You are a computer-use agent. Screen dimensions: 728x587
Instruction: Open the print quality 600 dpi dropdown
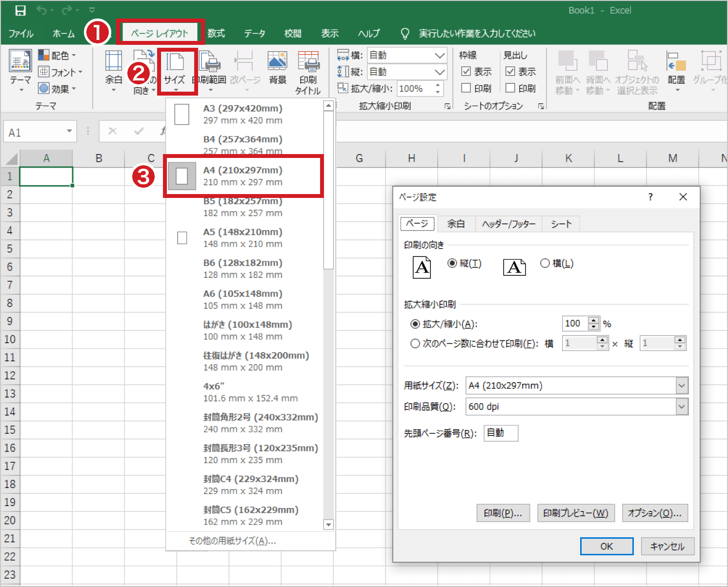click(x=682, y=407)
